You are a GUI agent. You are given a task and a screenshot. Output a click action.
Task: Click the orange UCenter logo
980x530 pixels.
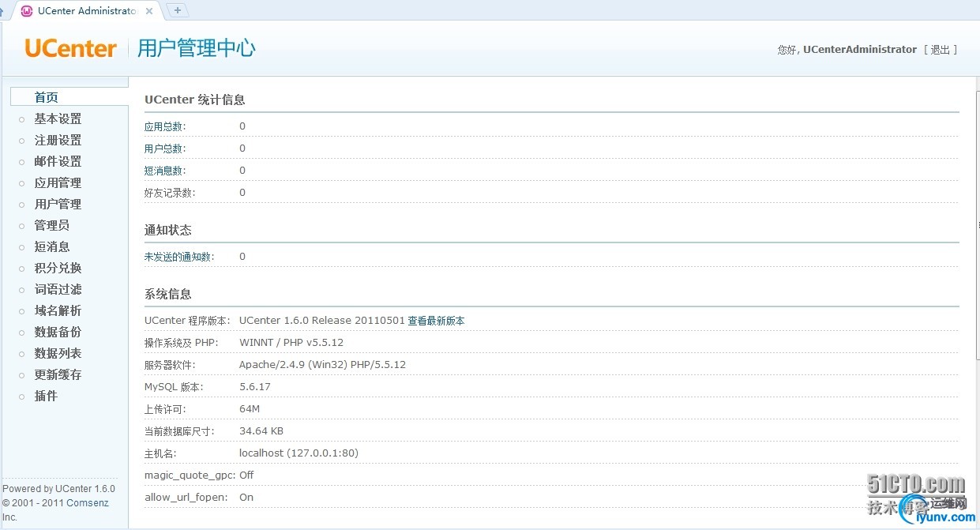[70, 48]
